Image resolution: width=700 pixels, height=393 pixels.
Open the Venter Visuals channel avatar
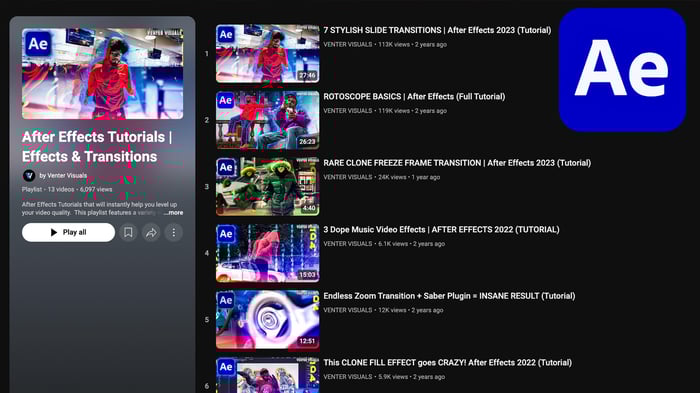(29, 176)
